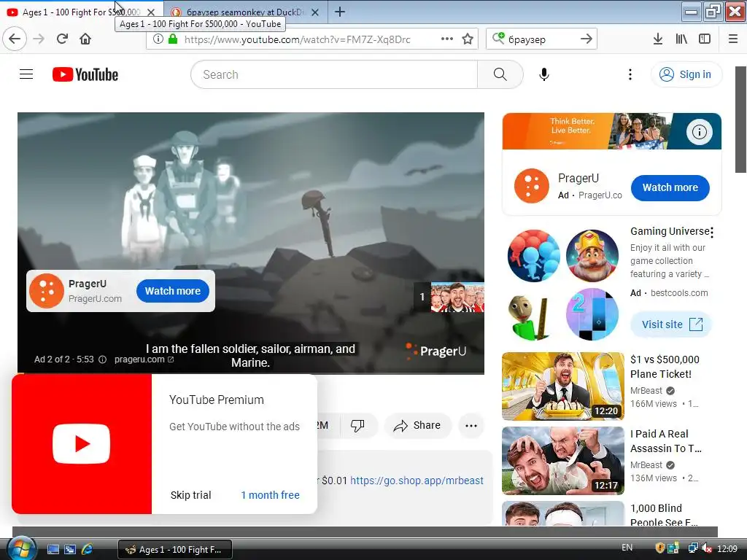Viewport: 747px width, 560px height.
Task: Click Watch more on the video overlay
Action: click(x=172, y=291)
